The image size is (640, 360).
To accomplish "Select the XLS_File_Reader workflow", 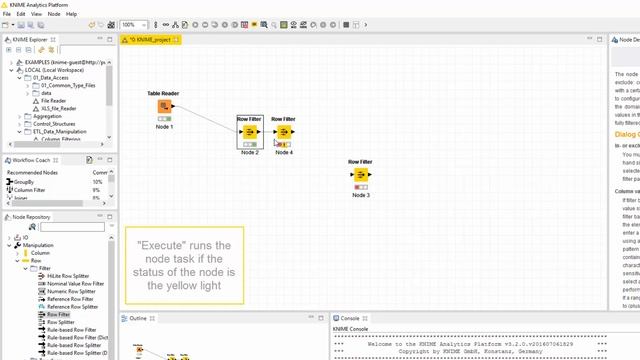I will pos(58,109).
